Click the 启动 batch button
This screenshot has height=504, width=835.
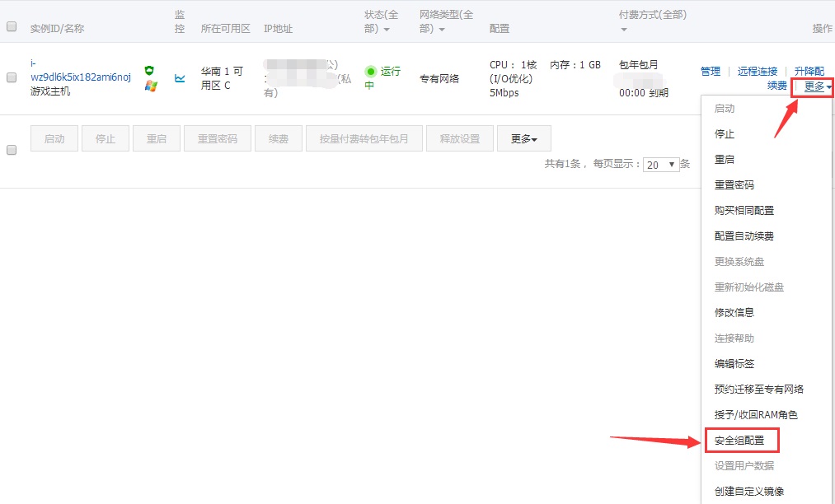point(54,139)
